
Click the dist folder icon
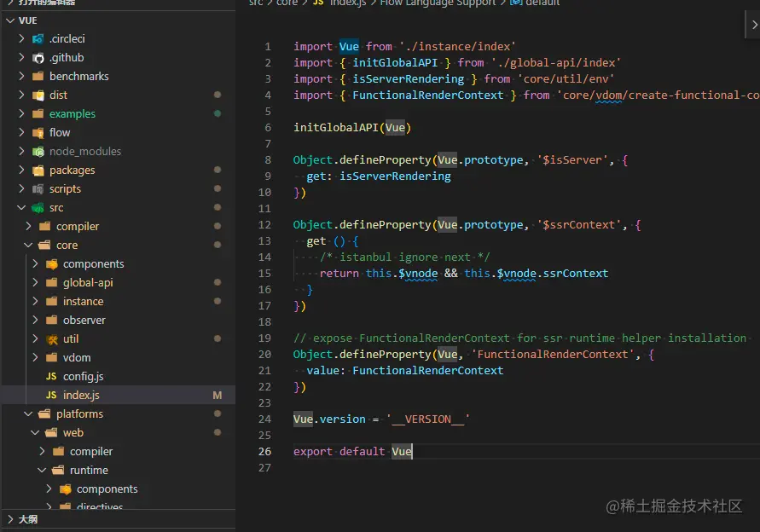[x=38, y=95]
